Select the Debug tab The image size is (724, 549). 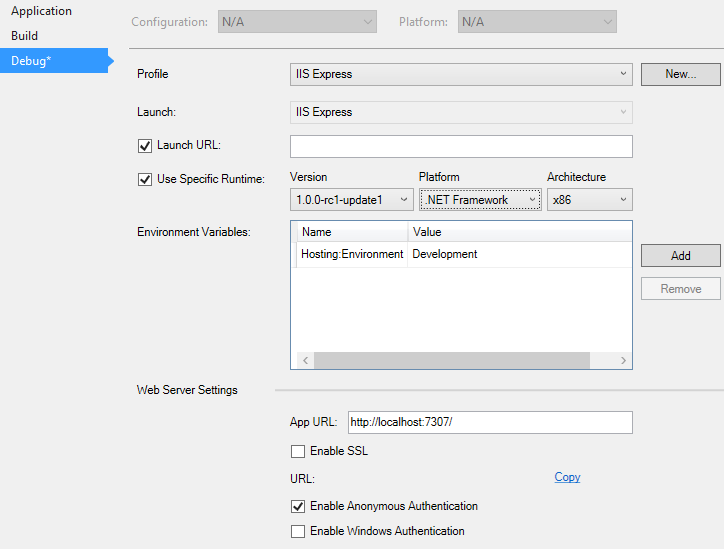click(x=31, y=61)
